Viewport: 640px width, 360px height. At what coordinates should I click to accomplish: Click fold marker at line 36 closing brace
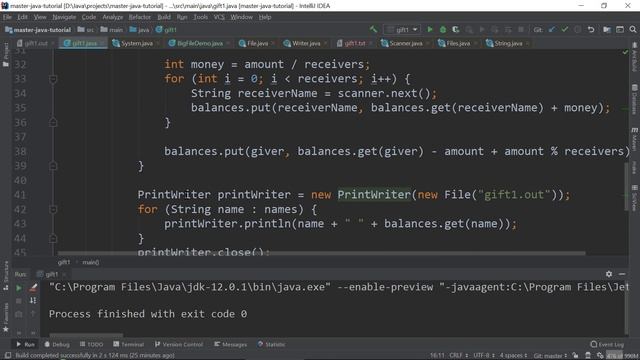[x=53, y=122]
